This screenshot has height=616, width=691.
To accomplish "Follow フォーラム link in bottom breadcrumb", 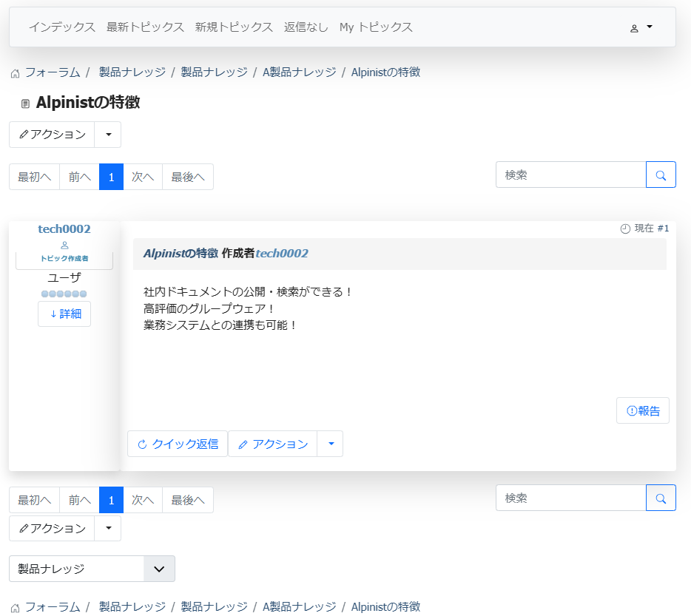I will [53, 607].
